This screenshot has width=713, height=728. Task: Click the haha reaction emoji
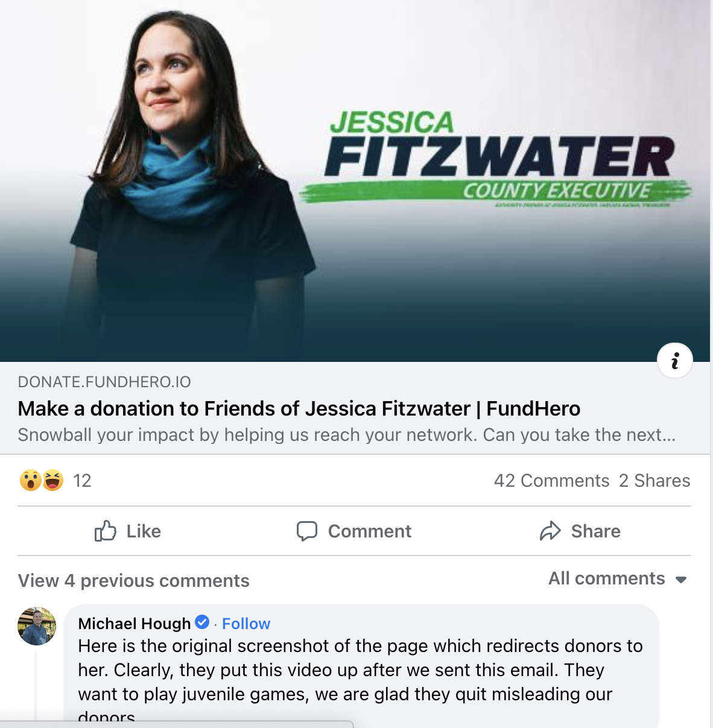coord(53,480)
